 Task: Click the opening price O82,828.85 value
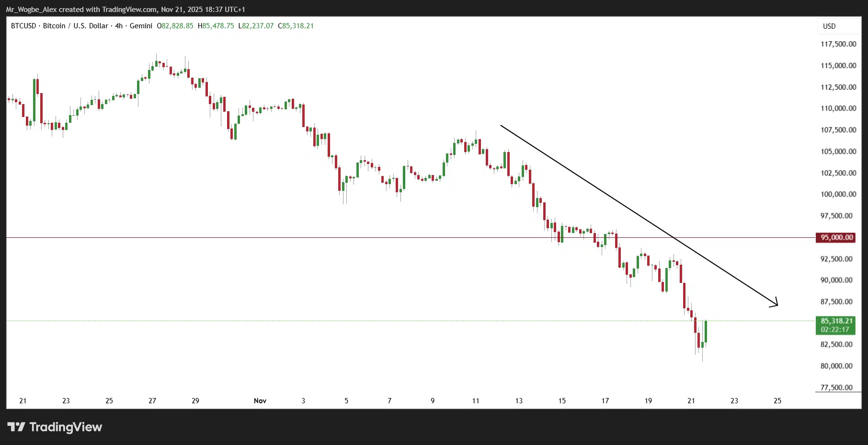(x=175, y=26)
